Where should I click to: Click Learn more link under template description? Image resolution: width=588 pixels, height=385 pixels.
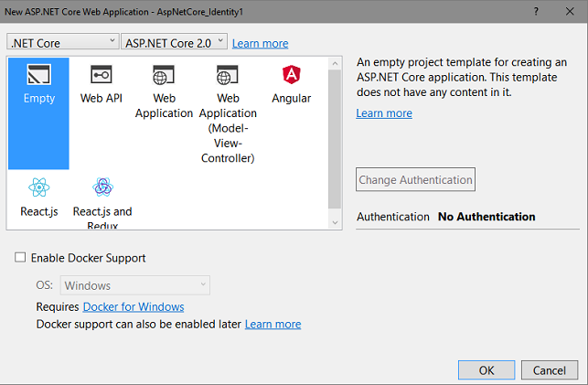384,113
